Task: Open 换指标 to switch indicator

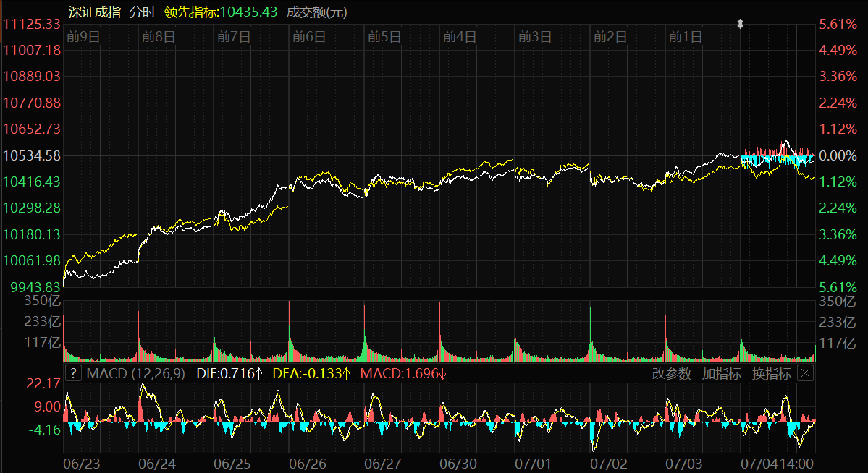Action: pos(771,373)
